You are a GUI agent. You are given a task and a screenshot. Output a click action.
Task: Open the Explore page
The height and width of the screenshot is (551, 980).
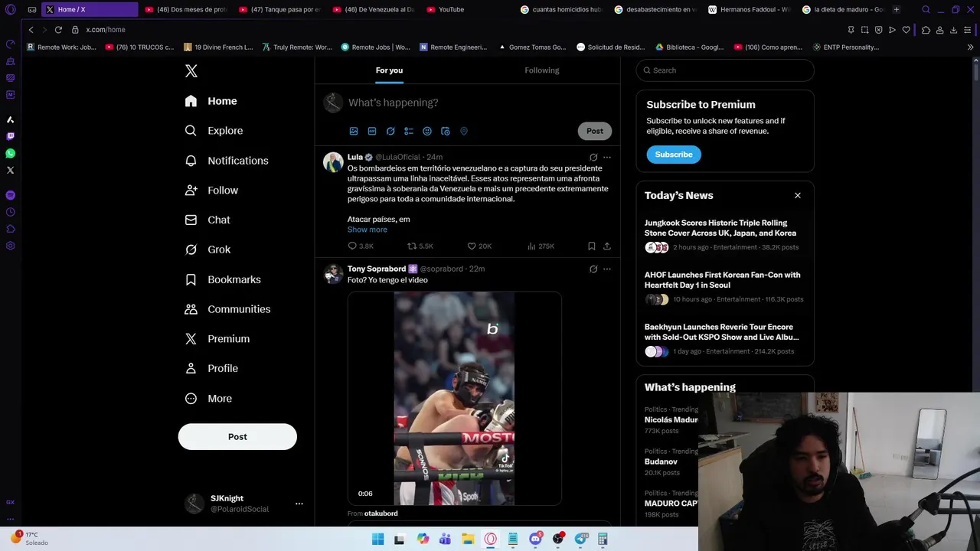tap(214, 131)
